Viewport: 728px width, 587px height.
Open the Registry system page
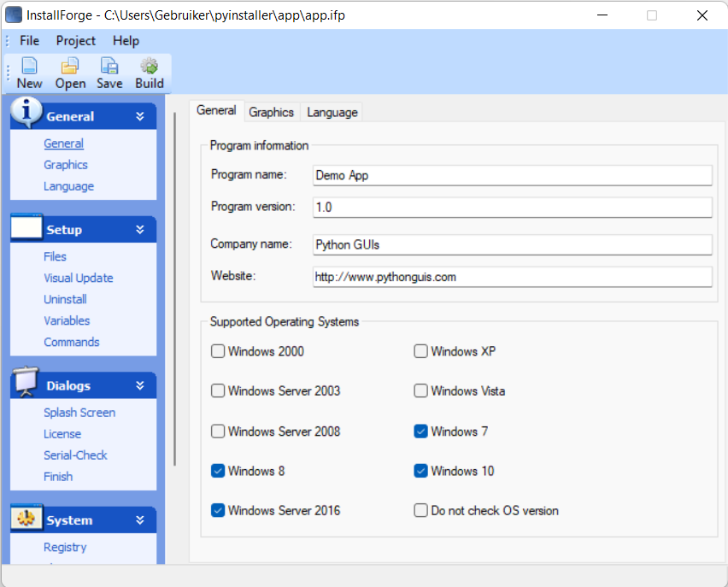(65, 548)
